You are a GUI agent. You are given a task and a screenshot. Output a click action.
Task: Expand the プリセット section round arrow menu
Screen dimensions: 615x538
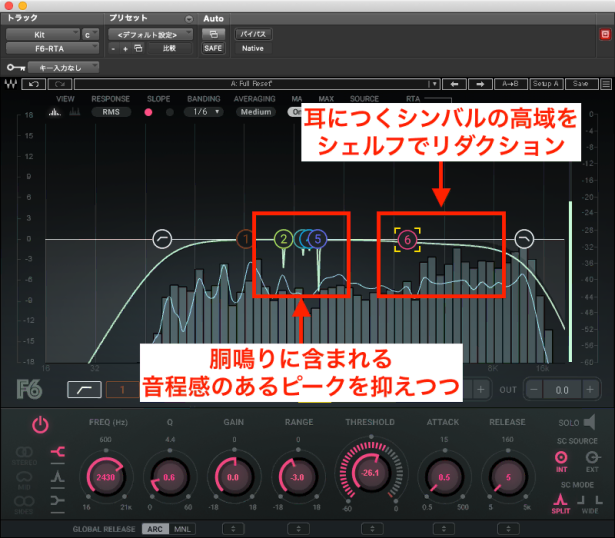tap(189, 19)
